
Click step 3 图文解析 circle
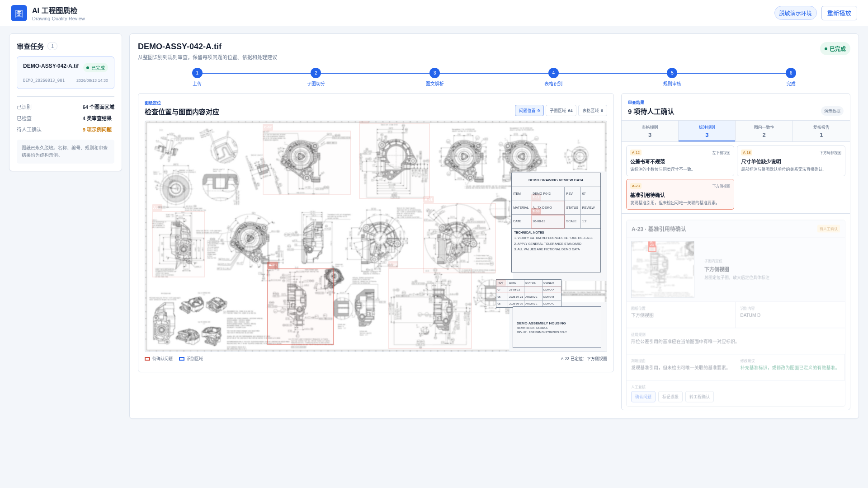coord(434,73)
